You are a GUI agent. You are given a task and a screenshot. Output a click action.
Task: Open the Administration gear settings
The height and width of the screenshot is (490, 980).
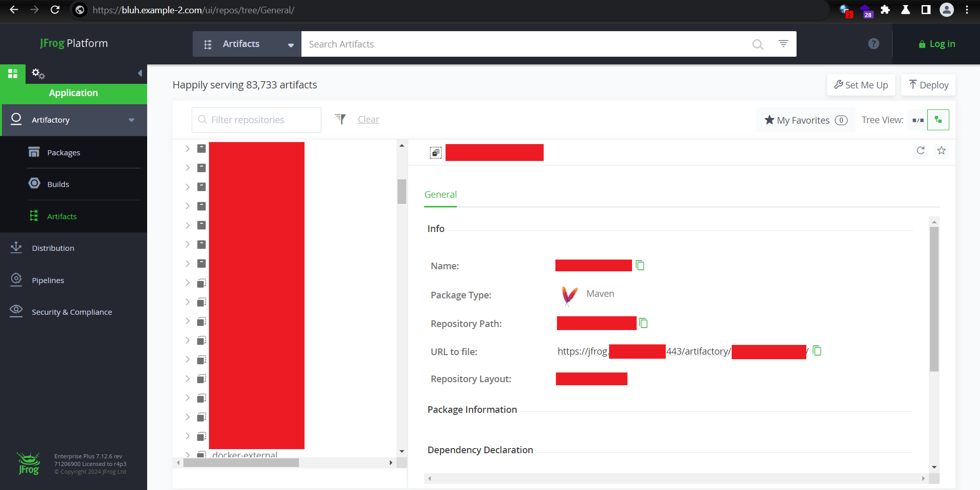click(x=38, y=74)
